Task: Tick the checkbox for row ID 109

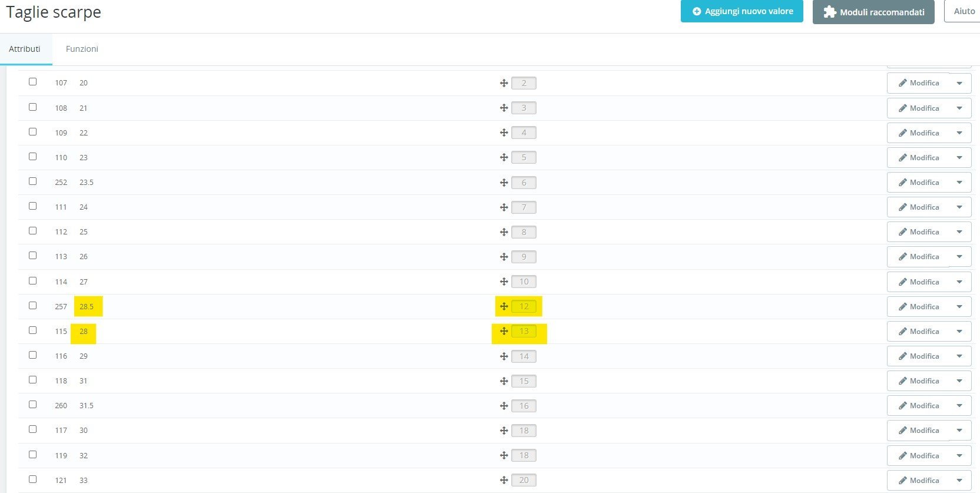Action: tap(32, 132)
